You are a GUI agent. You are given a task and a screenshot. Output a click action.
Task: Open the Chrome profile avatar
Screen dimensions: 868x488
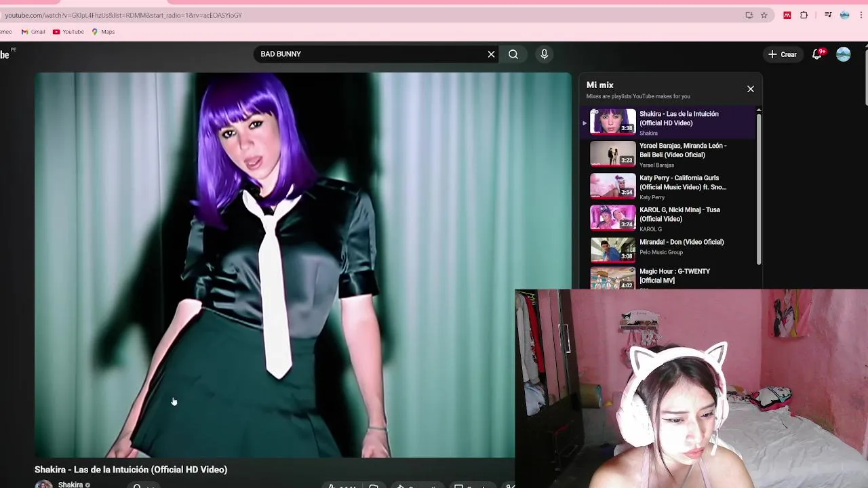(x=845, y=15)
